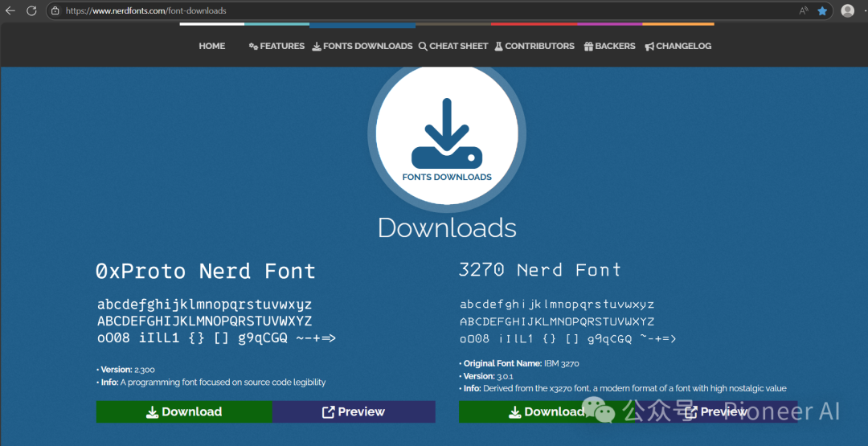Open the HOME nav item

coord(212,46)
